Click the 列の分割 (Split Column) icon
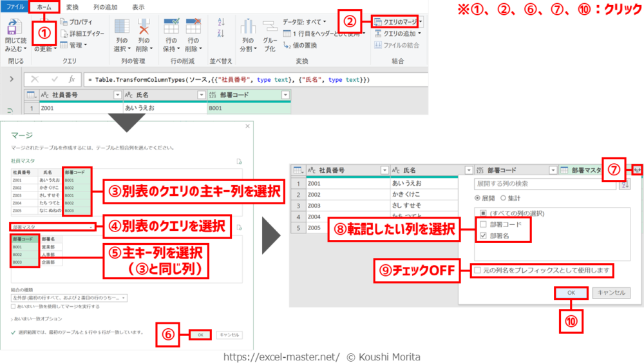This screenshot has height=363, width=644. pos(247,28)
